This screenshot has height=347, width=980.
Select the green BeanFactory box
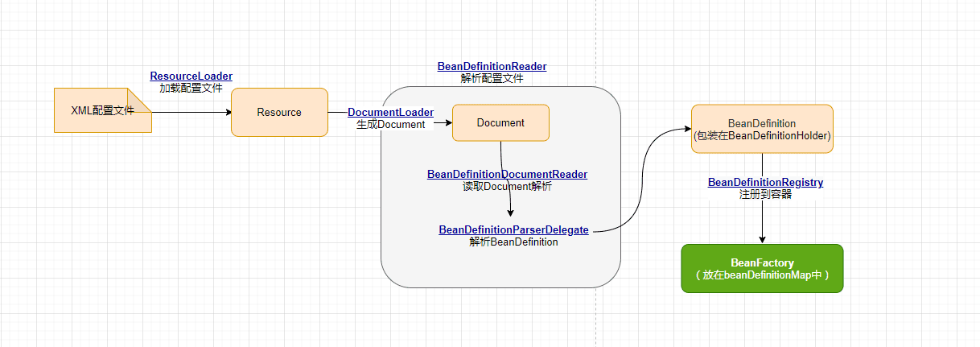tap(761, 268)
